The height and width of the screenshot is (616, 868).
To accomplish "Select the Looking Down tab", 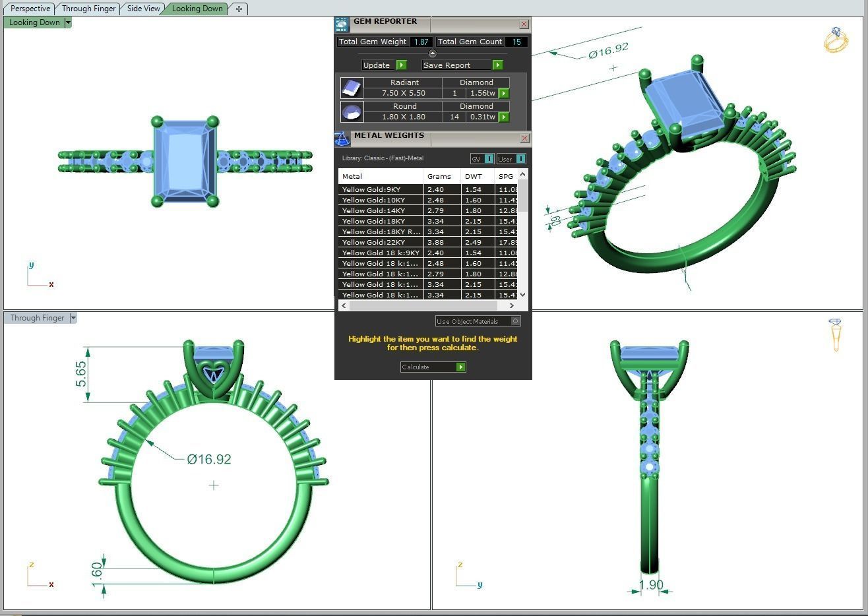I will point(197,9).
